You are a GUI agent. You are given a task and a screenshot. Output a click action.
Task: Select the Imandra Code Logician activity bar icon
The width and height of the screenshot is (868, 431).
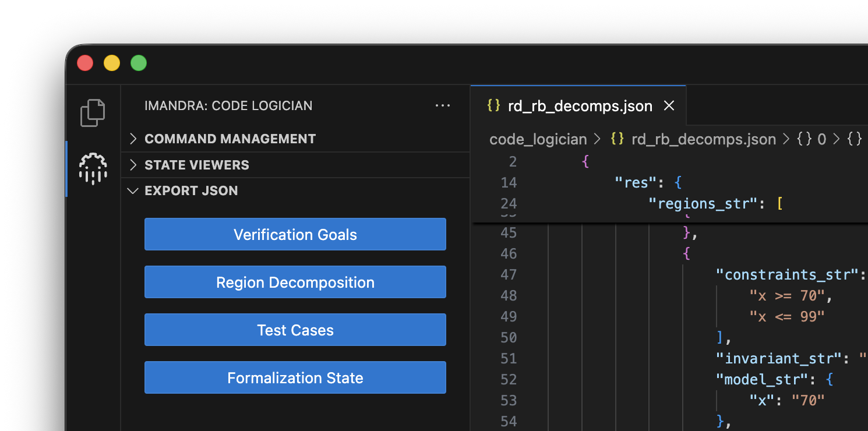click(93, 169)
